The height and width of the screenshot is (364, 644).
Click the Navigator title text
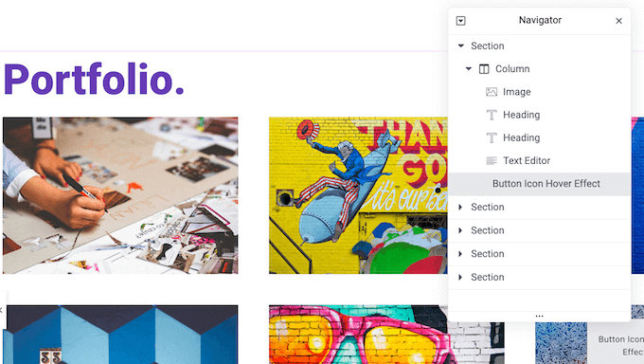[540, 20]
